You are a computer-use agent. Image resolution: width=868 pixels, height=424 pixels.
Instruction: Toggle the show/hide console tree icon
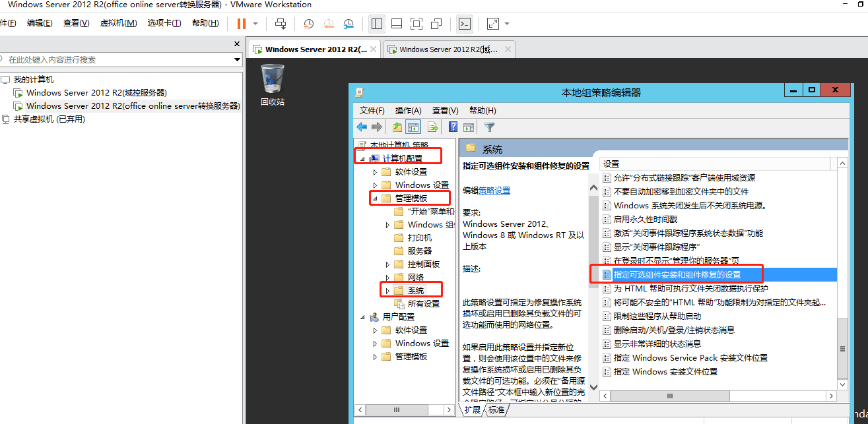413,127
